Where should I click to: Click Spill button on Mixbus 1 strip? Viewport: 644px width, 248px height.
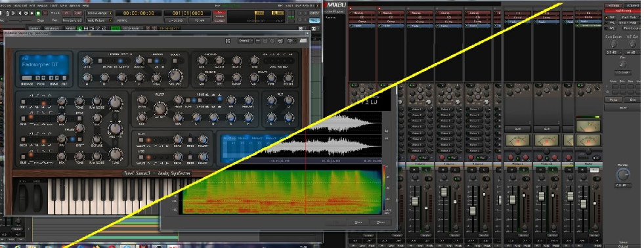coord(517,129)
